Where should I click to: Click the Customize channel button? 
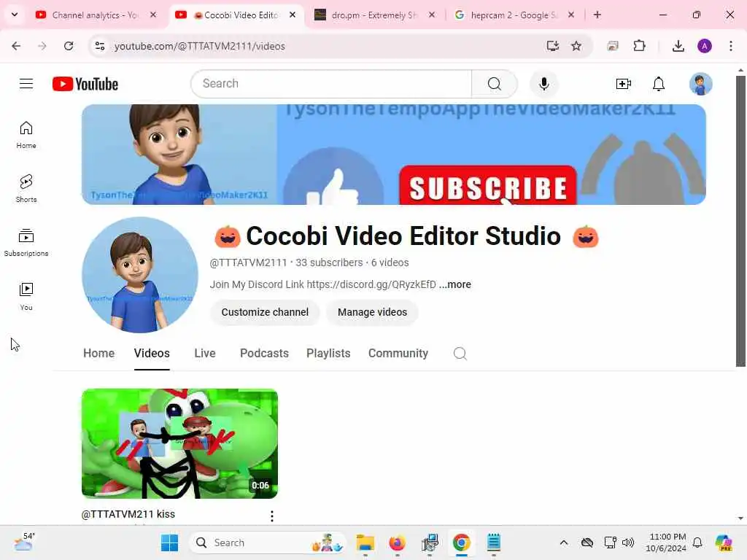coord(265,312)
